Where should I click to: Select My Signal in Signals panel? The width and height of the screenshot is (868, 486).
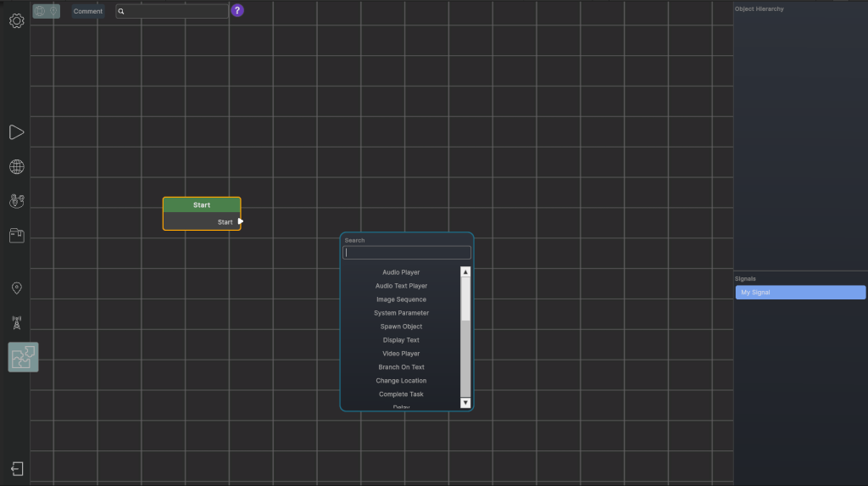[800, 293]
